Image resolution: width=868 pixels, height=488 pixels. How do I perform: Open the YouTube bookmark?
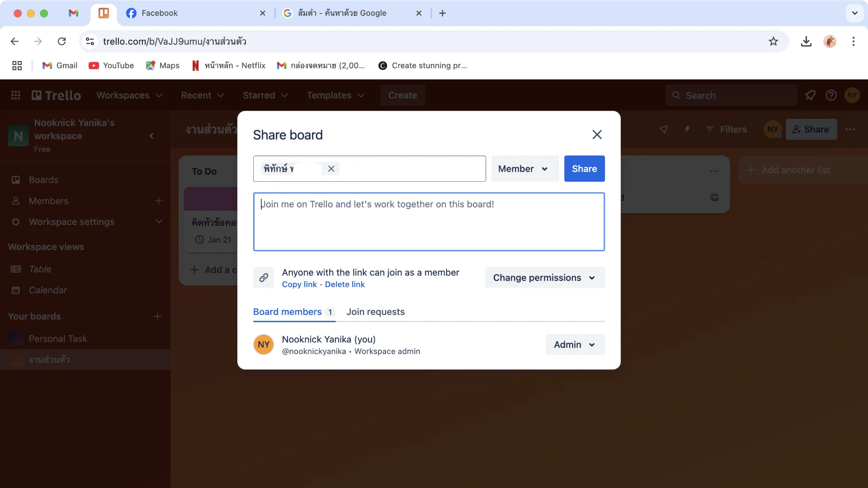click(x=111, y=66)
